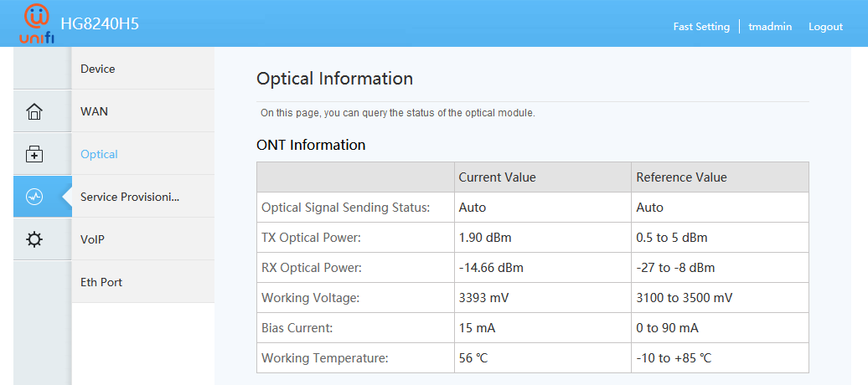Click the Fast Setting link
The height and width of the screenshot is (385, 868).
[701, 27]
